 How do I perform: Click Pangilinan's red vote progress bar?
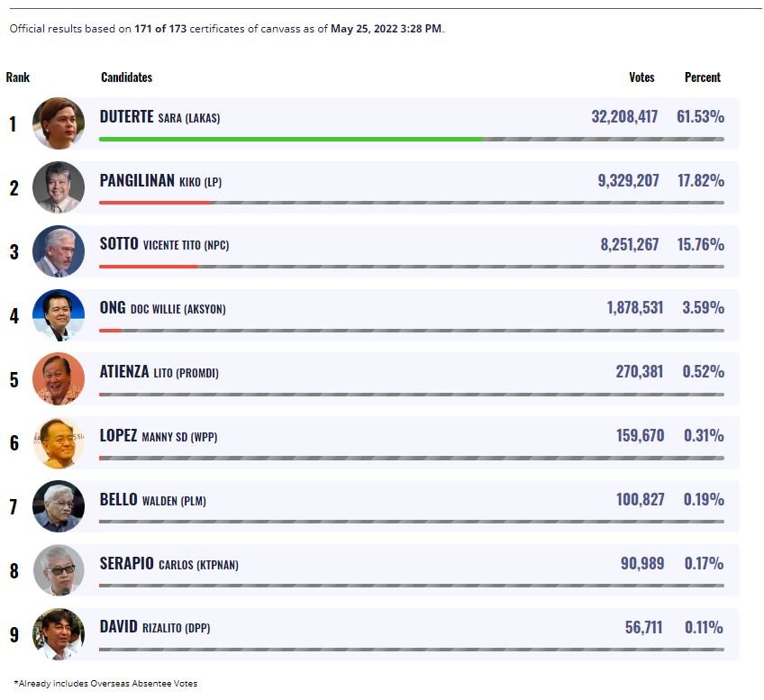(x=155, y=203)
